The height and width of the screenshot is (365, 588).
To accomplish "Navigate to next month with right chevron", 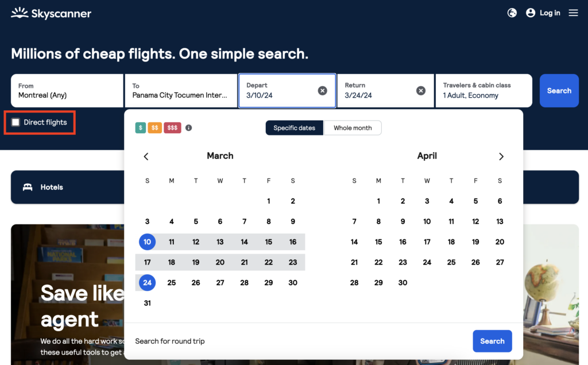I will (501, 156).
